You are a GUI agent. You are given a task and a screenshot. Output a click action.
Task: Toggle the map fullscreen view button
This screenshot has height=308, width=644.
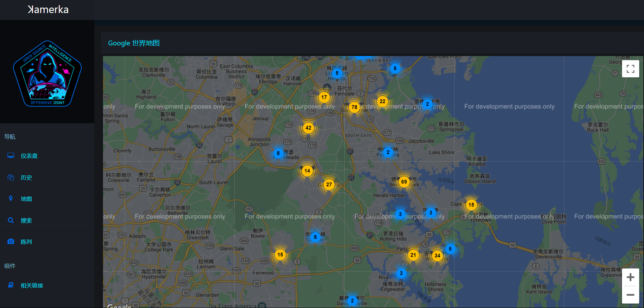point(631,69)
